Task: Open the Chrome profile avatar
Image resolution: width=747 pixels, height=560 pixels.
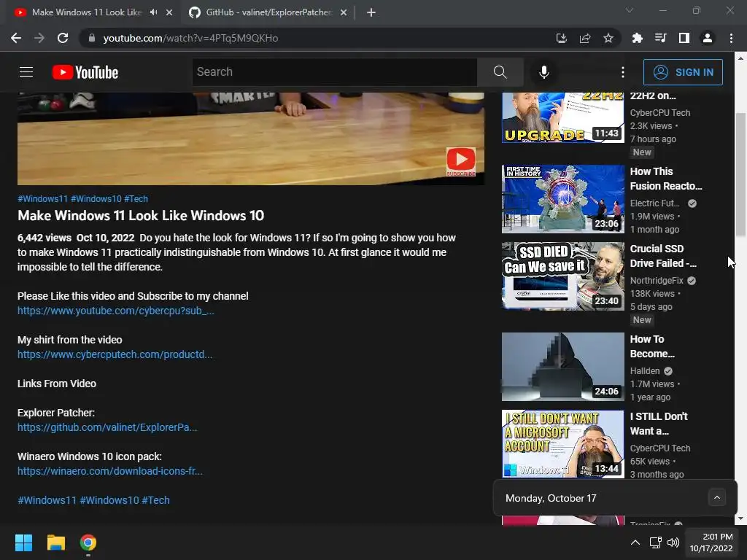Action: 708,38
